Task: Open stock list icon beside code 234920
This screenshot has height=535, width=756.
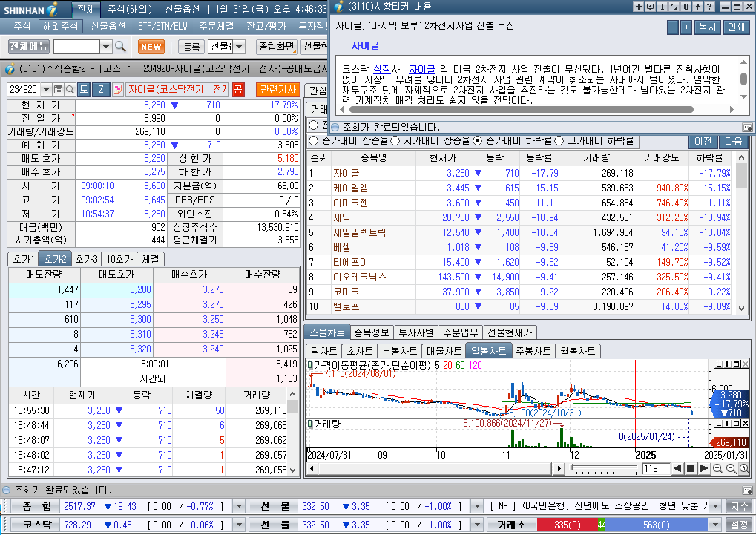Action: (x=59, y=89)
